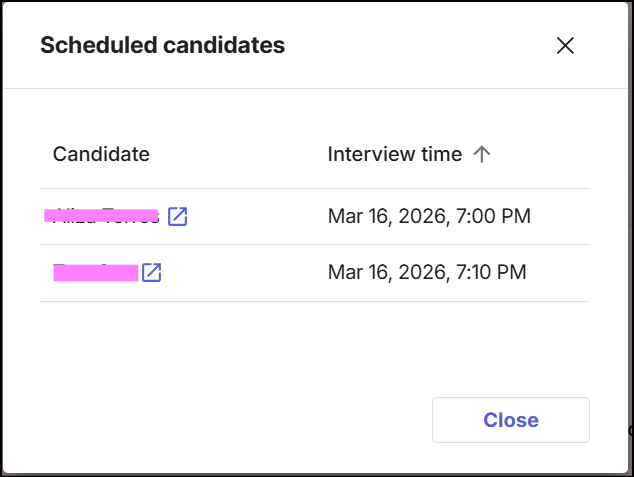Click the second row's candidate name
Image resolution: width=634 pixels, height=477 pixels.
(x=95, y=272)
